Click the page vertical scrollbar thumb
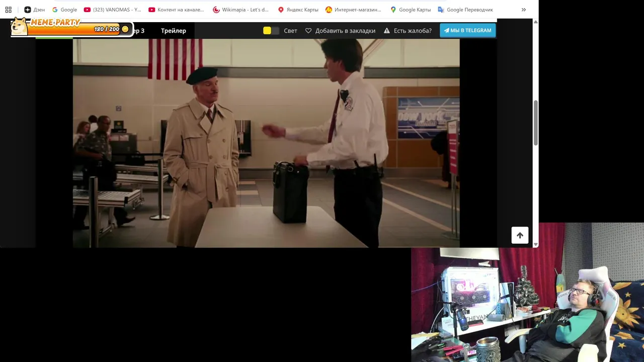This screenshot has height=362, width=644. coord(535,123)
